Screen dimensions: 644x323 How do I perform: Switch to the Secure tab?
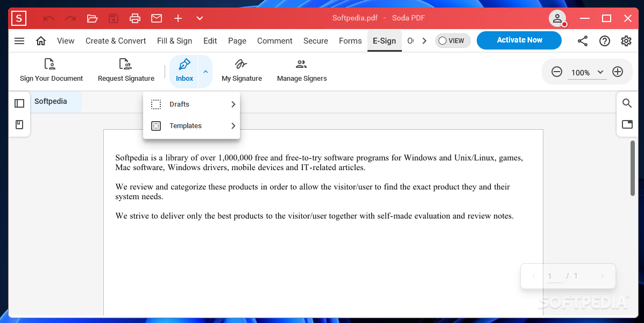click(315, 41)
